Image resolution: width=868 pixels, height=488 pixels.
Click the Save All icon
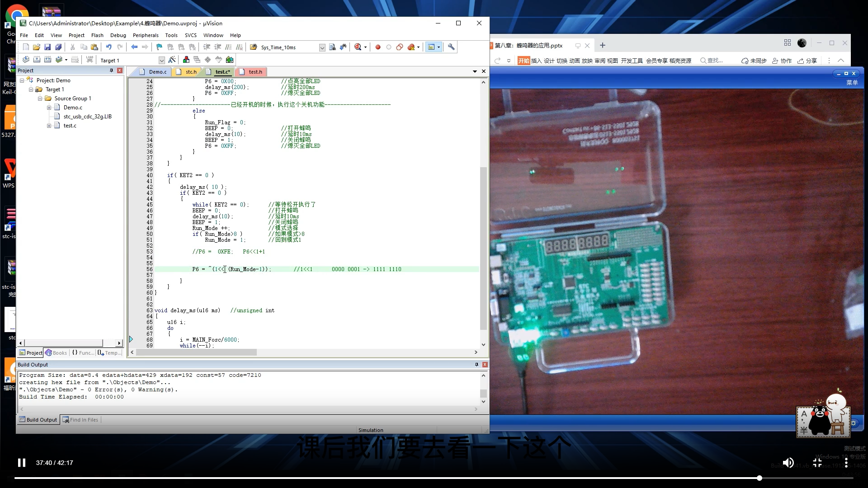click(x=58, y=47)
